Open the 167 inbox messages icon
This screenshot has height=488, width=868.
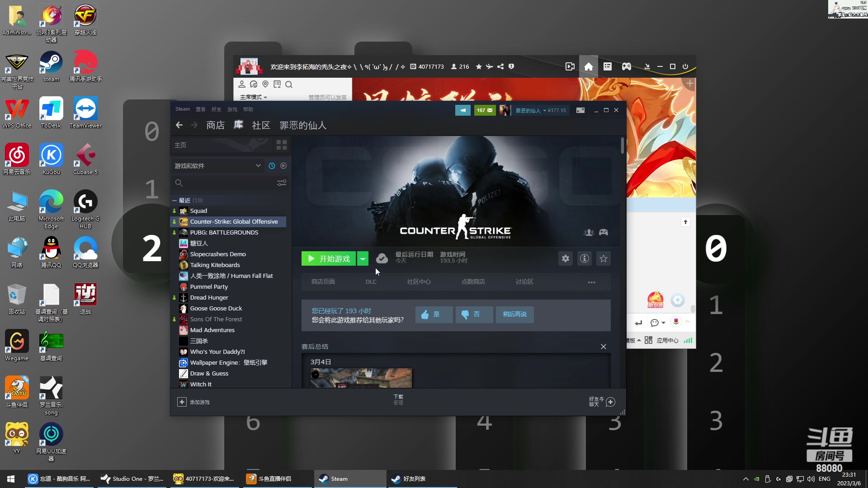tap(485, 110)
